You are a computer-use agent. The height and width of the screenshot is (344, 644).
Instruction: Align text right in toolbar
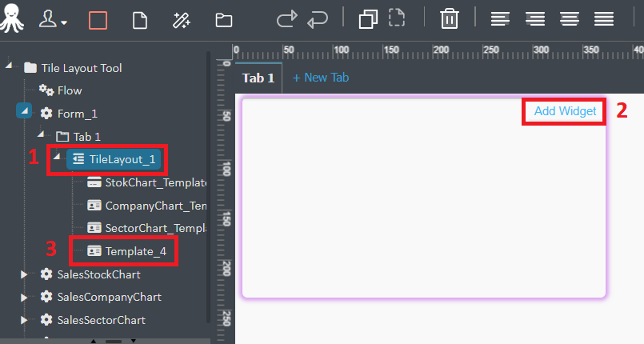[x=535, y=19]
